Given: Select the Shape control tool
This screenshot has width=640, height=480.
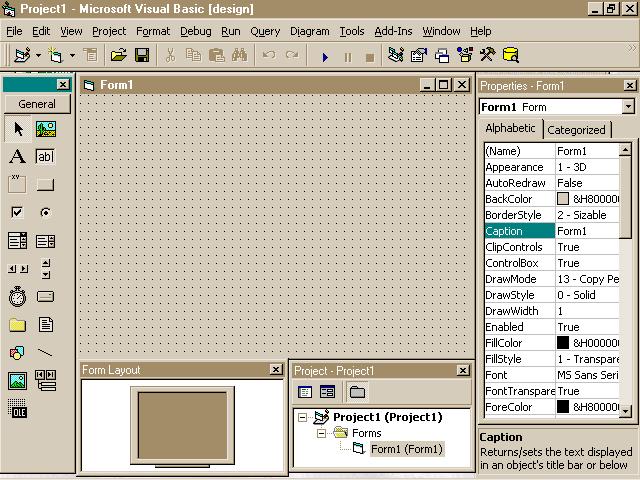Looking at the screenshot, I should point(17,353).
